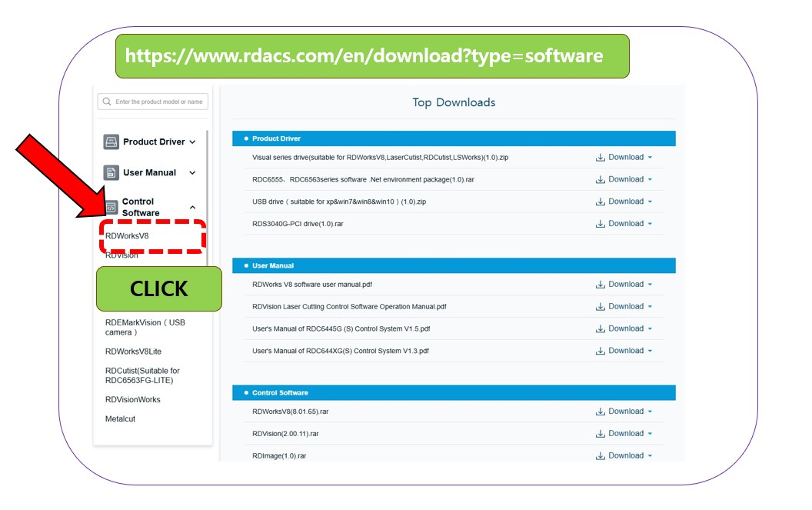Click download icon for RDVision(2.00.11).rar
Image resolution: width=812 pixels, height=510 pixels.
(600, 434)
